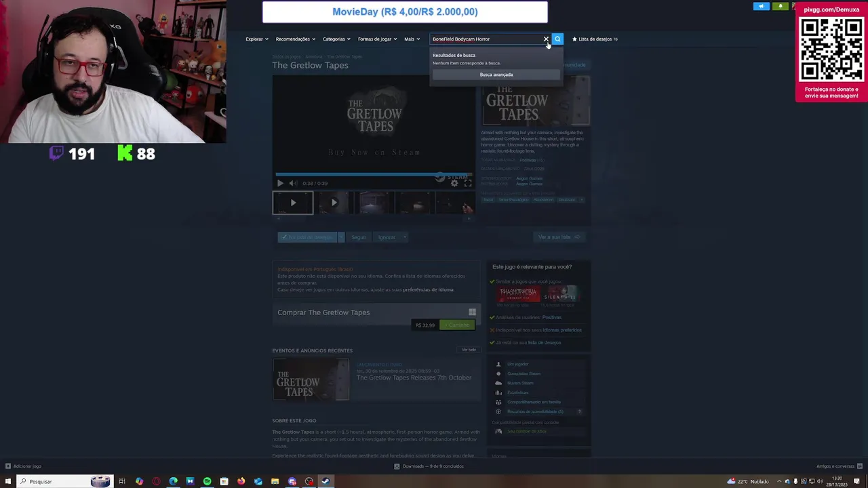The image size is (868, 488).
Task: Open the Windows Start menu
Action: (8, 481)
